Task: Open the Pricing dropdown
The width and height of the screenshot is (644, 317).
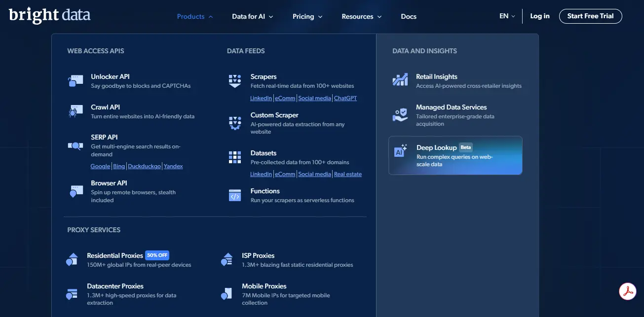Action: point(307,16)
